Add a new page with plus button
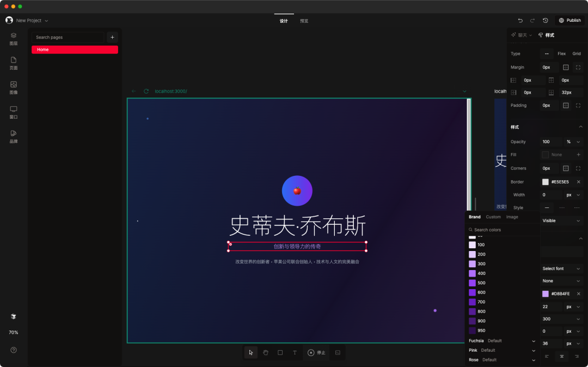This screenshot has width=588, height=367. [x=112, y=37]
